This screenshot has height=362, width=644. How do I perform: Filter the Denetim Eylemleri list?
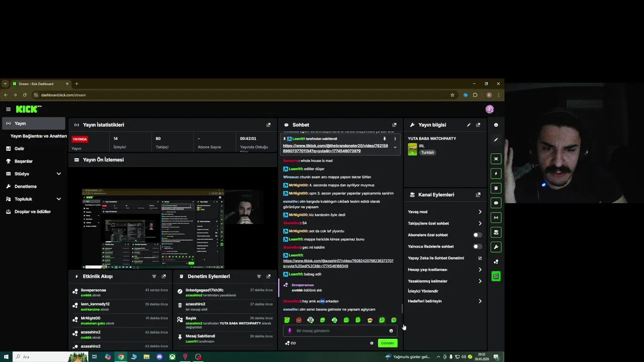259,277
